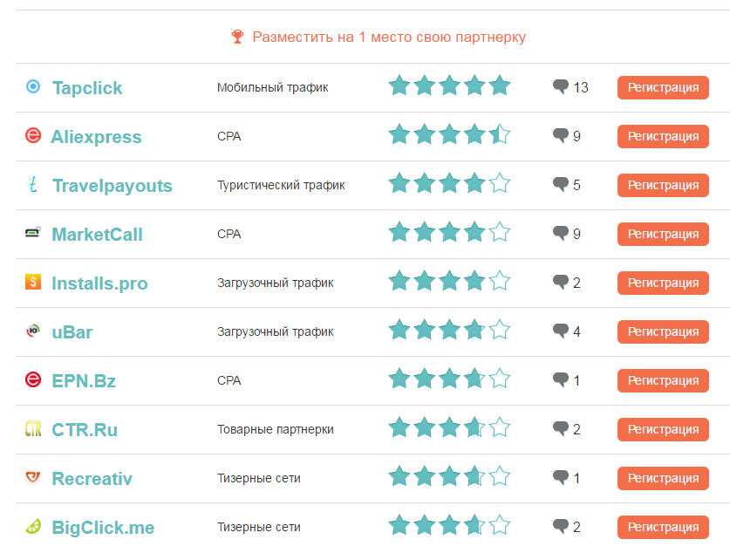This screenshot has height=560, width=730.
Task: Click the uBar logo icon
Action: [x=33, y=331]
